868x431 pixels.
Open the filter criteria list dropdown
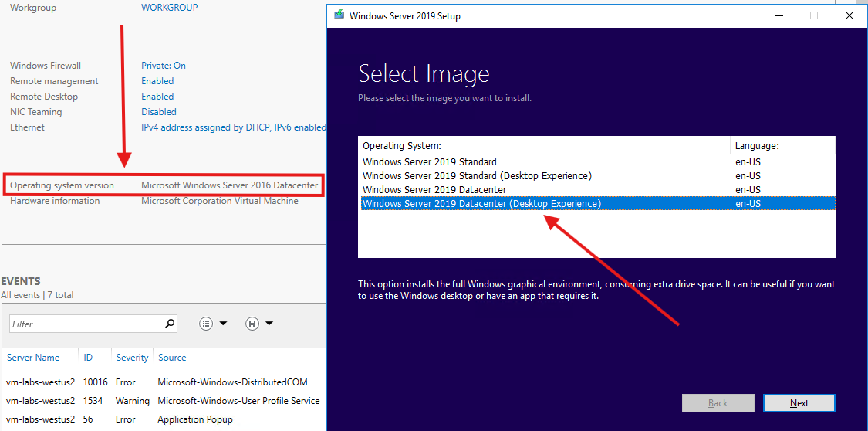click(214, 324)
